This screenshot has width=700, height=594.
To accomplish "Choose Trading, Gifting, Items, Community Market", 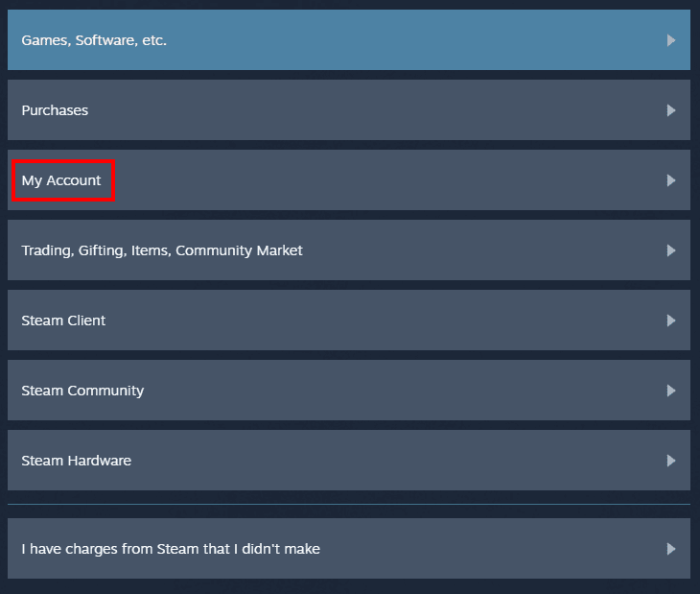I will 162,250.
